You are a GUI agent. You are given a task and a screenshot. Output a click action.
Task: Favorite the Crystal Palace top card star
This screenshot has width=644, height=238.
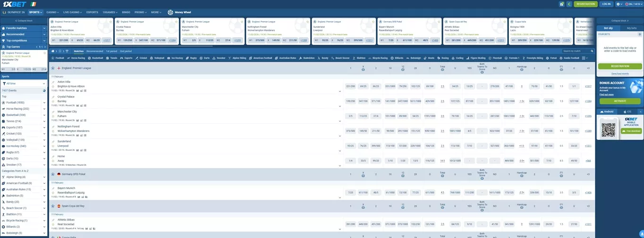[x=176, y=22]
